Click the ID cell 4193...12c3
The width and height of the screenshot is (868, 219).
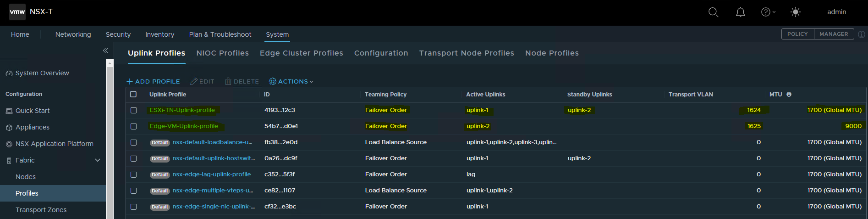coord(280,110)
